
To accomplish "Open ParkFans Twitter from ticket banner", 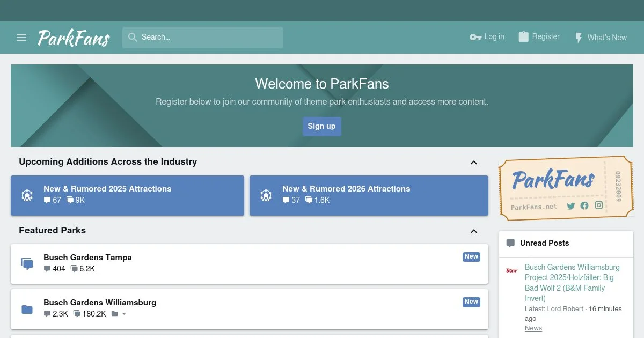I will pos(571,206).
